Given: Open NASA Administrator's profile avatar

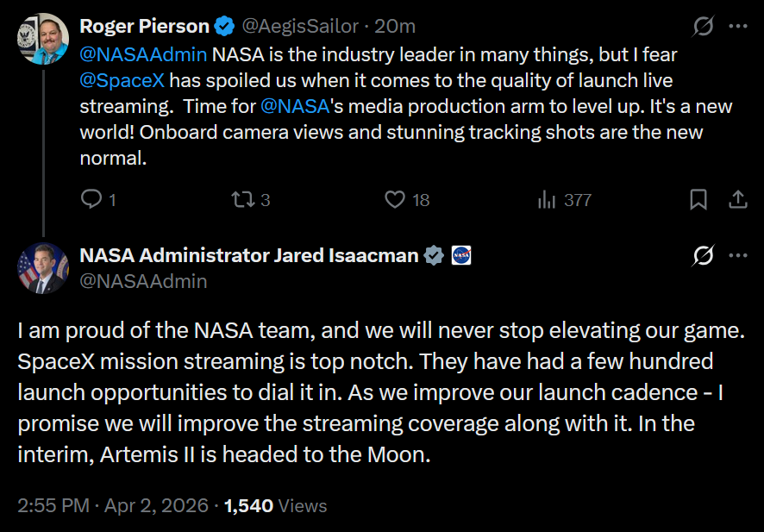Looking at the screenshot, I should point(42,268).
